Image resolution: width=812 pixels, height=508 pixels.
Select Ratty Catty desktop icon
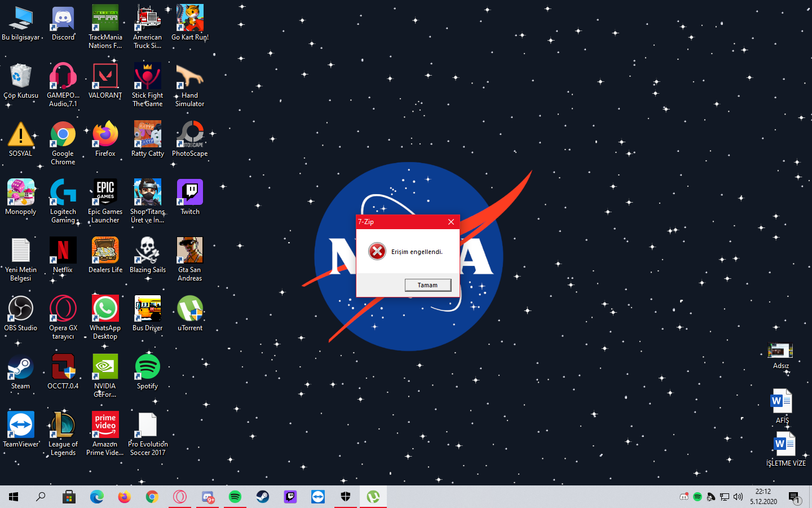pos(148,140)
